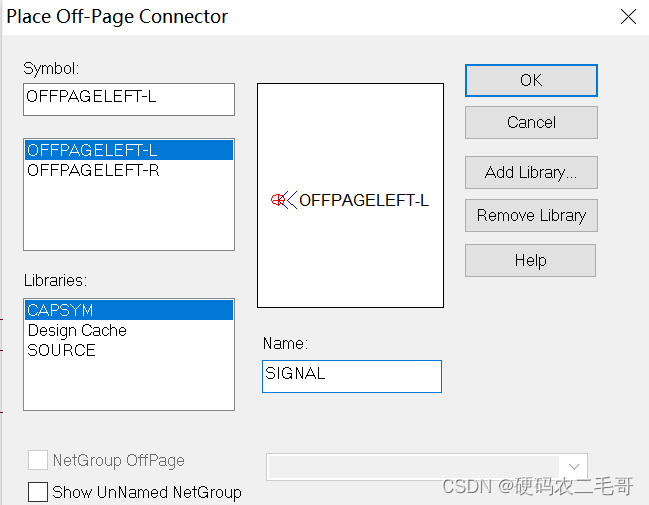
Task: Click the off-page connector symbol in the preview
Action: (x=284, y=200)
